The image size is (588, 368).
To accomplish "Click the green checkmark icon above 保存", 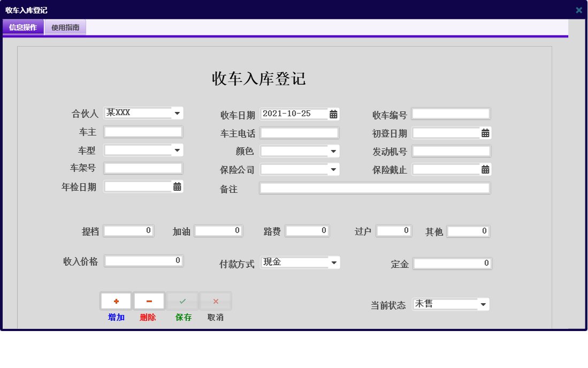I will pyautogui.click(x=182, y=301).
